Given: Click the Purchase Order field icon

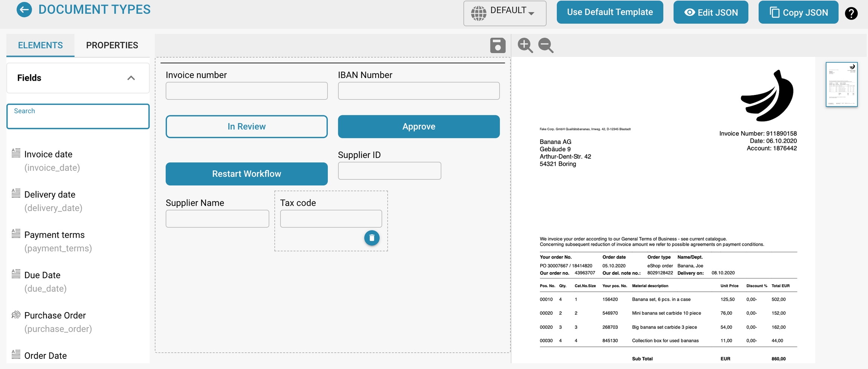Looking at the screenshot, I should click(16, 315).
